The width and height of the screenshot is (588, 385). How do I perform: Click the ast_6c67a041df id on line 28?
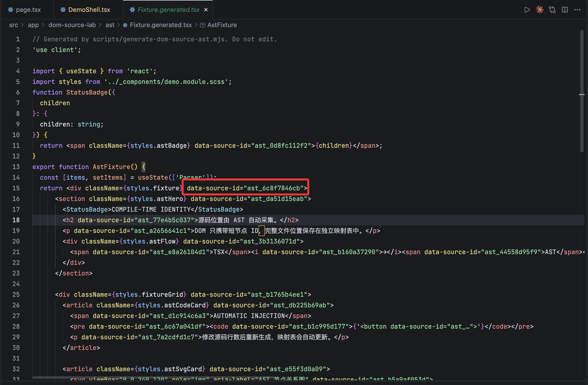point(175,326)
